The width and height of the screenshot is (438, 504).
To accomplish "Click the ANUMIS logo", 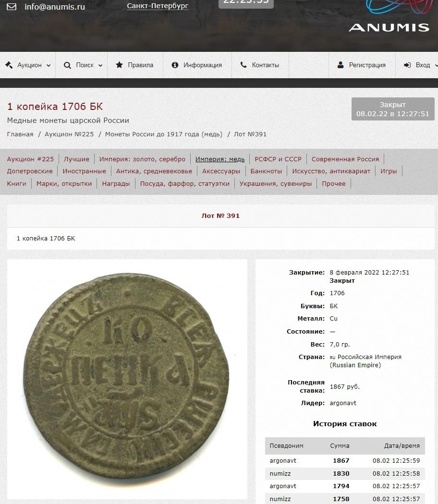I will coord(389,17).
